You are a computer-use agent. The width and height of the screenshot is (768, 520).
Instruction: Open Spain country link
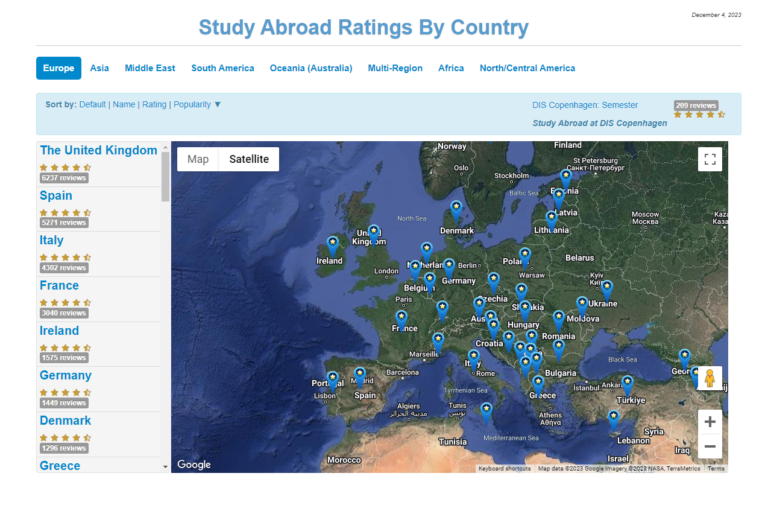click(x=56, y=195)
